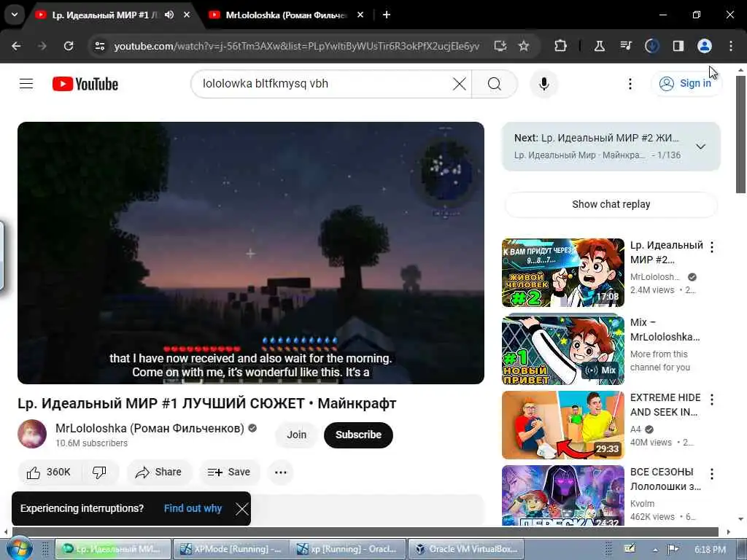Switch to the MrLololoshka tab
The width and height of the screenshot is (747, 560).
coord(286,15)
